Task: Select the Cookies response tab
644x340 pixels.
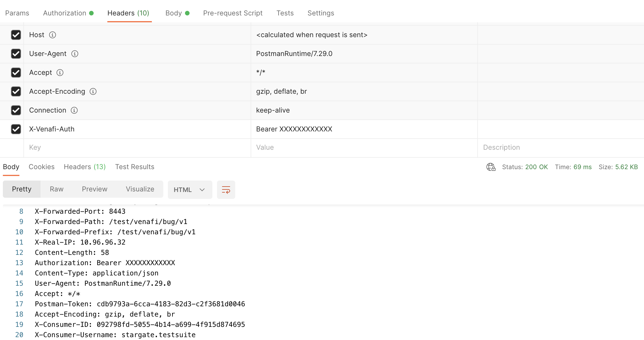Action: [x=41, y=167]
